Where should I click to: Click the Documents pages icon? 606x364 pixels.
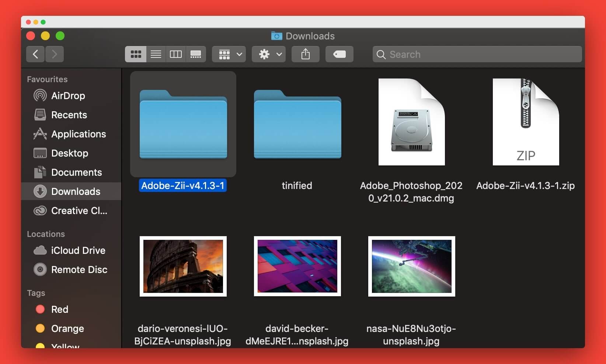click(x=40, y=172)
